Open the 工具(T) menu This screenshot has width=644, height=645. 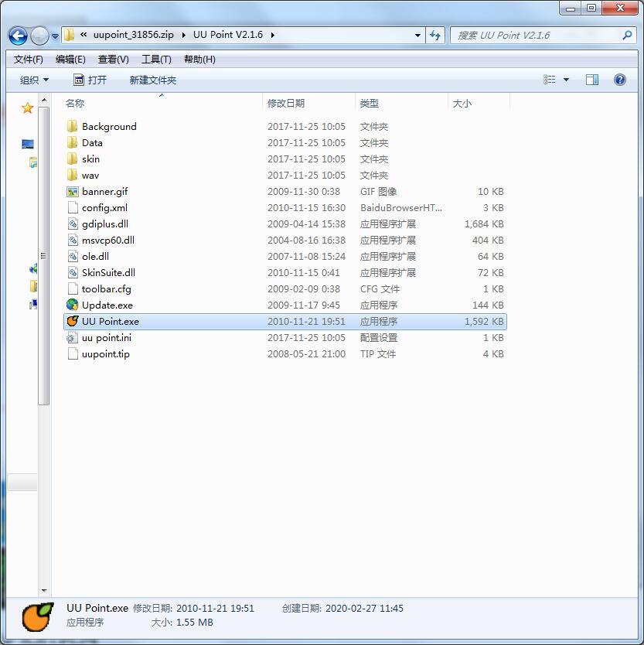pos(156,60)
